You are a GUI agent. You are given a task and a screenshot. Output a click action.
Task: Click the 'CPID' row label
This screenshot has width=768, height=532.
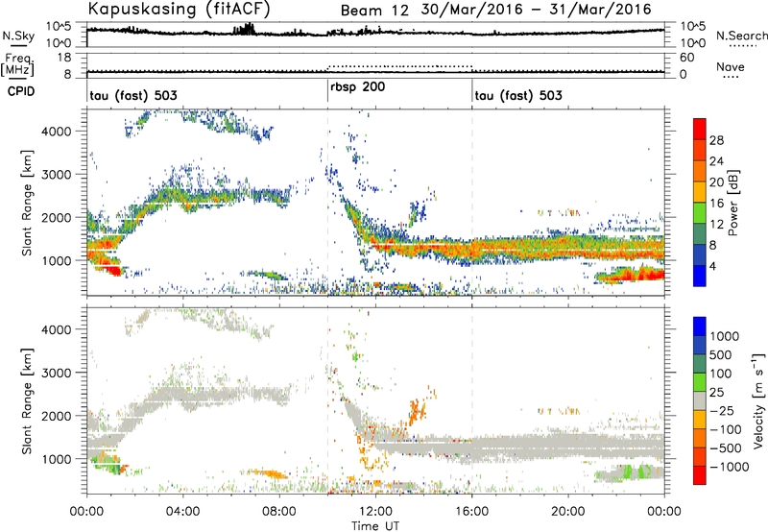point(21,91)
